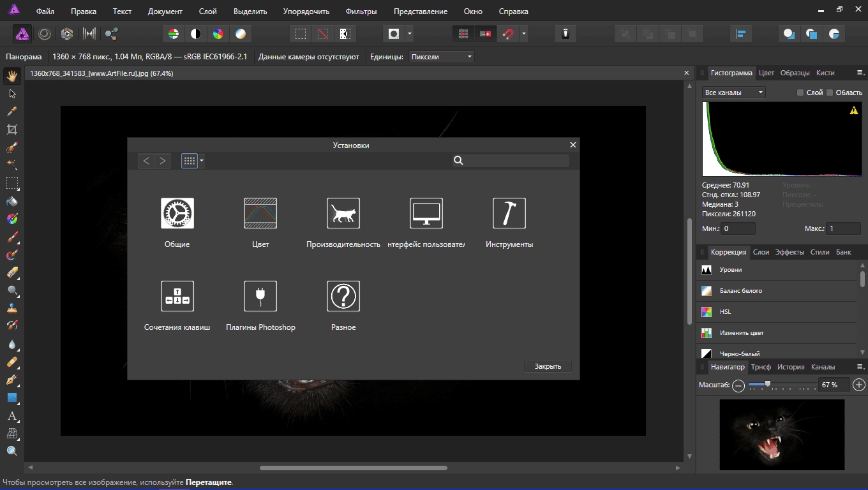Apply Auto White Balance from toolbar
Image resolution: width=868 pixels, height=490 pixels.
(241, 34)
